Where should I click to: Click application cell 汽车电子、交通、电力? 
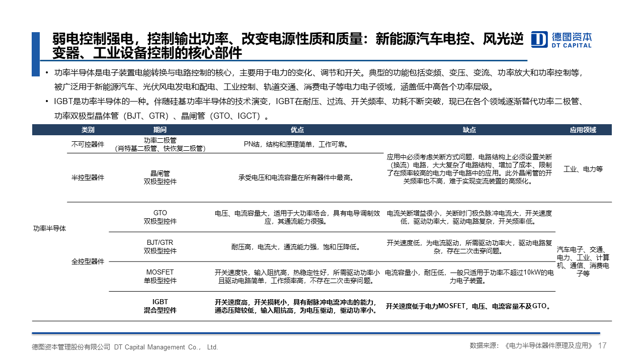click(x=583, y=261)
